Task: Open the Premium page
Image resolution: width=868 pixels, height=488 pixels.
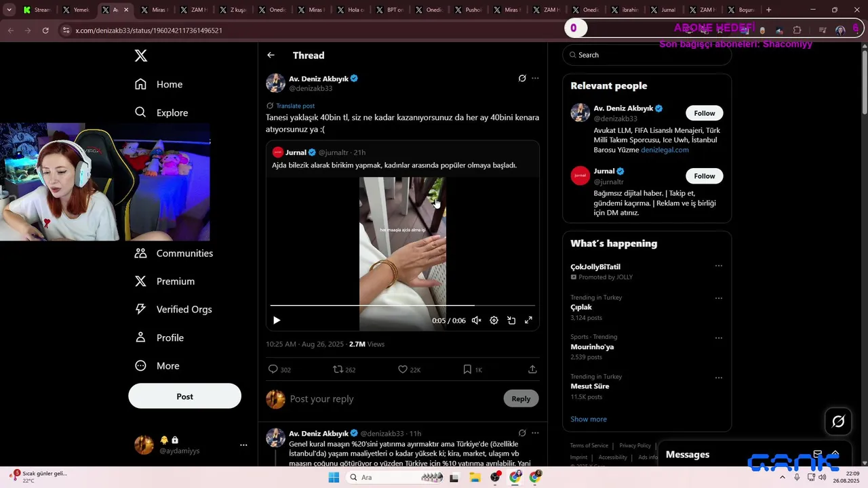Action: tap(165, 281)
